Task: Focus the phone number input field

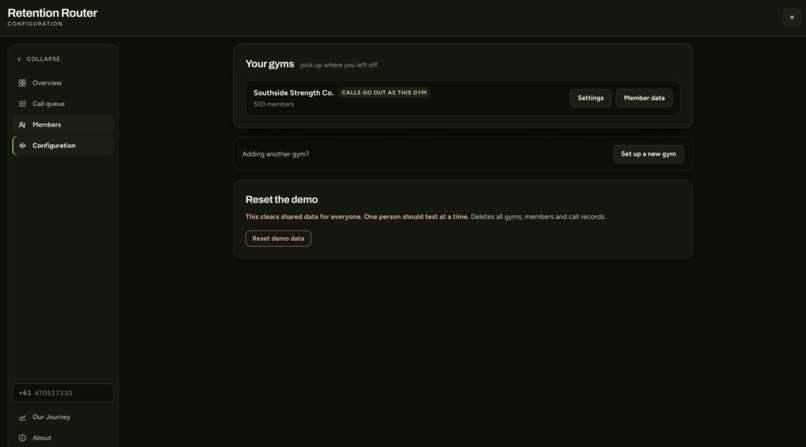Action: [63, 393]
